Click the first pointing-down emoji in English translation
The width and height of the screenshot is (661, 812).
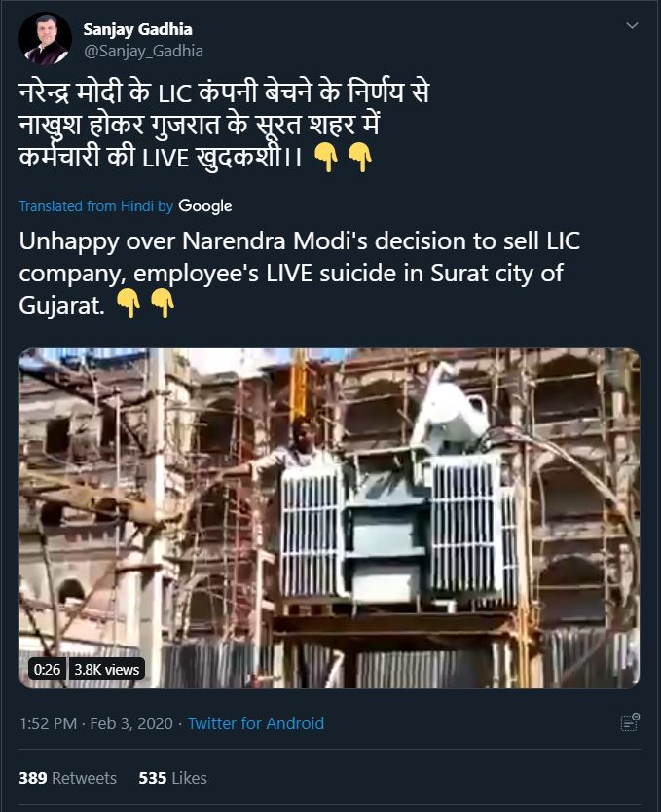[x=129, y=304]
